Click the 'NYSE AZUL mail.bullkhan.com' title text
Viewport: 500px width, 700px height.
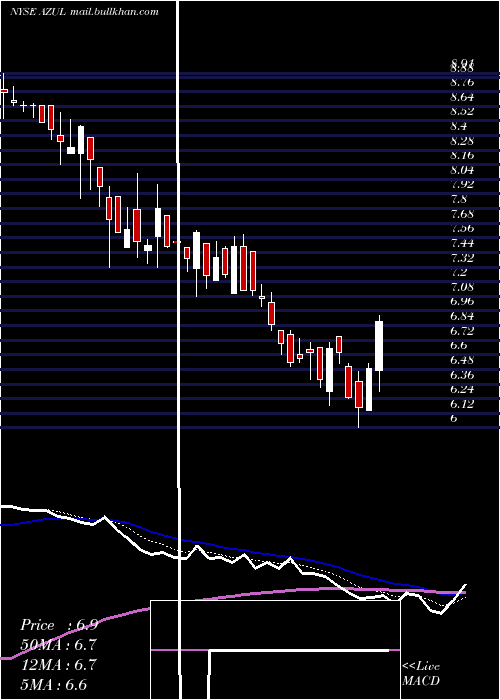pos(84,12)
